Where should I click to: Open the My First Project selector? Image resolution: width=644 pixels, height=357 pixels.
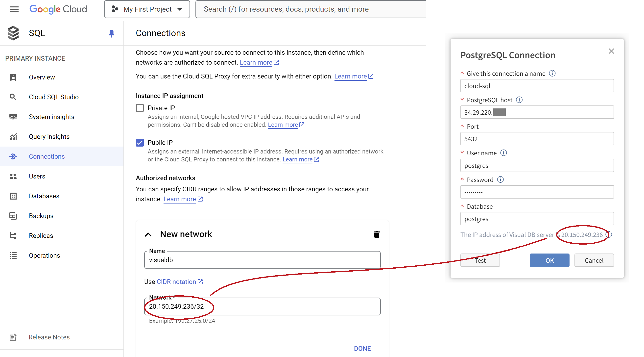[x=147, y=9]
